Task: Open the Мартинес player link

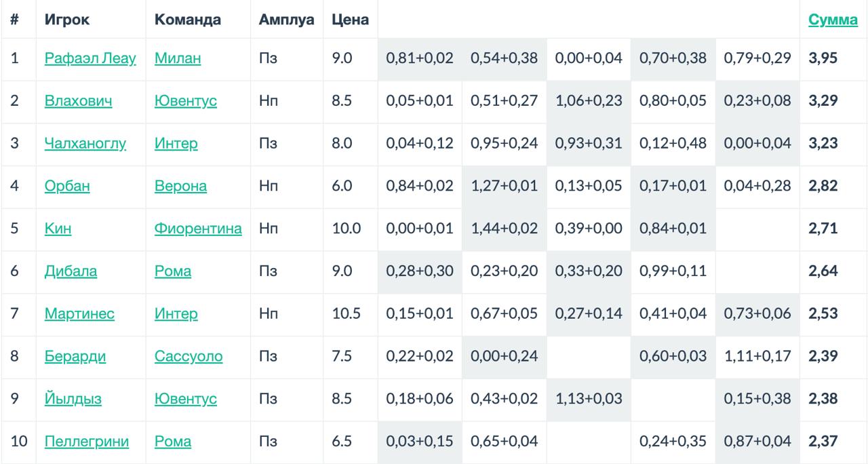Action: coord(79,313)
